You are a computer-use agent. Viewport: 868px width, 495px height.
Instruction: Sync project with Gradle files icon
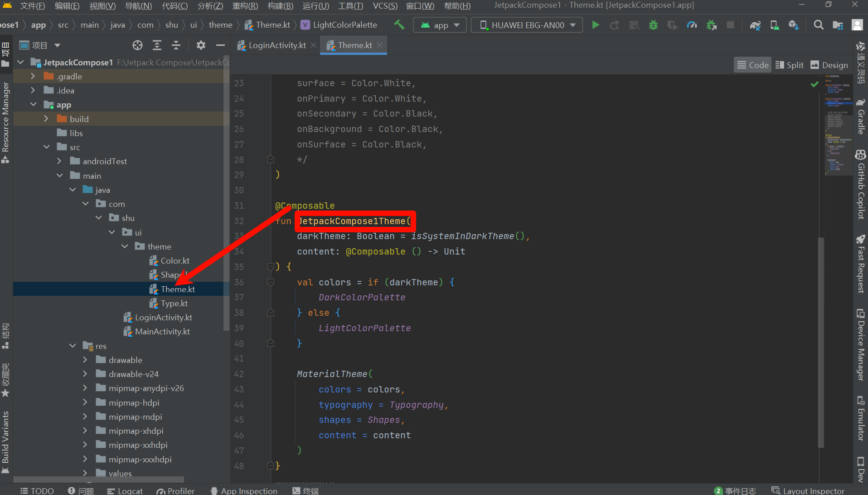[755, 25]
